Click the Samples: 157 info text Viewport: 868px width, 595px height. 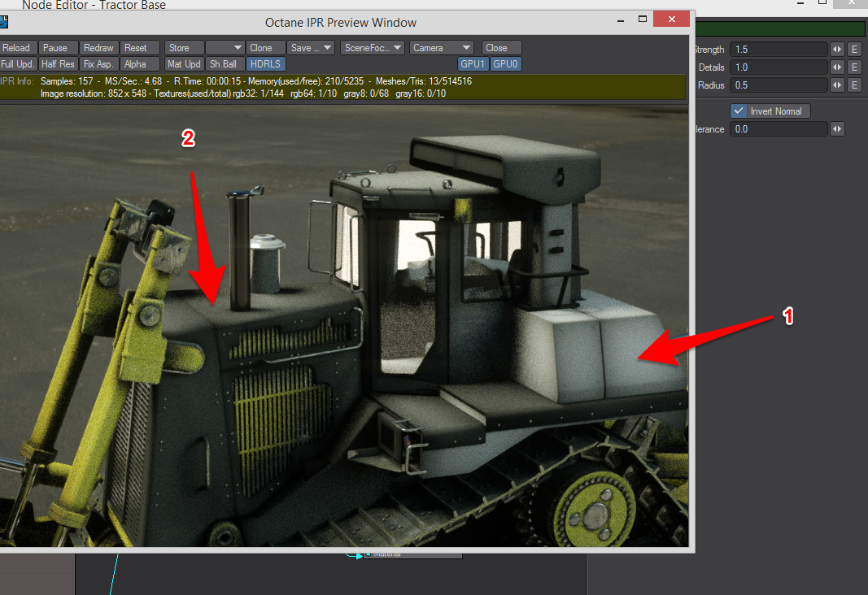point(67,81)
